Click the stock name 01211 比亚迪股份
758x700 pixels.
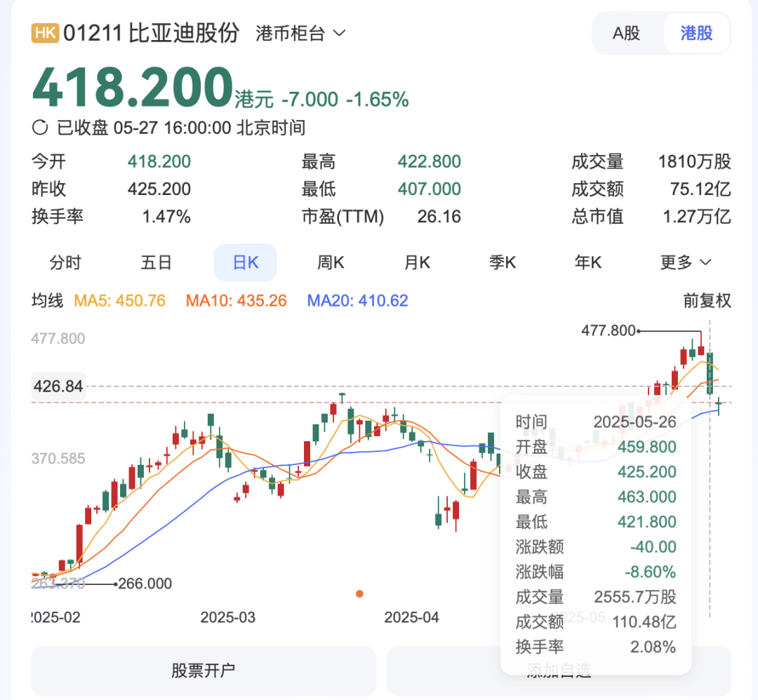151,34
